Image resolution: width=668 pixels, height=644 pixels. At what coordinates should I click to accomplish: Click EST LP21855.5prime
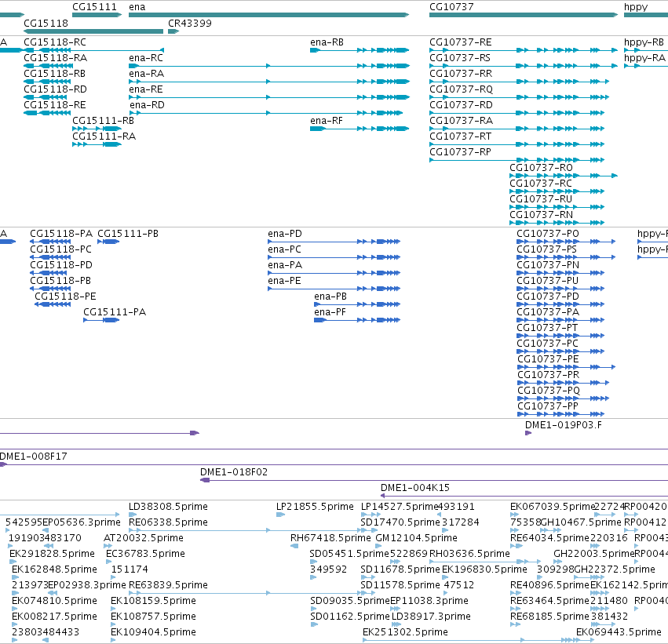click(x=315, y=507)
